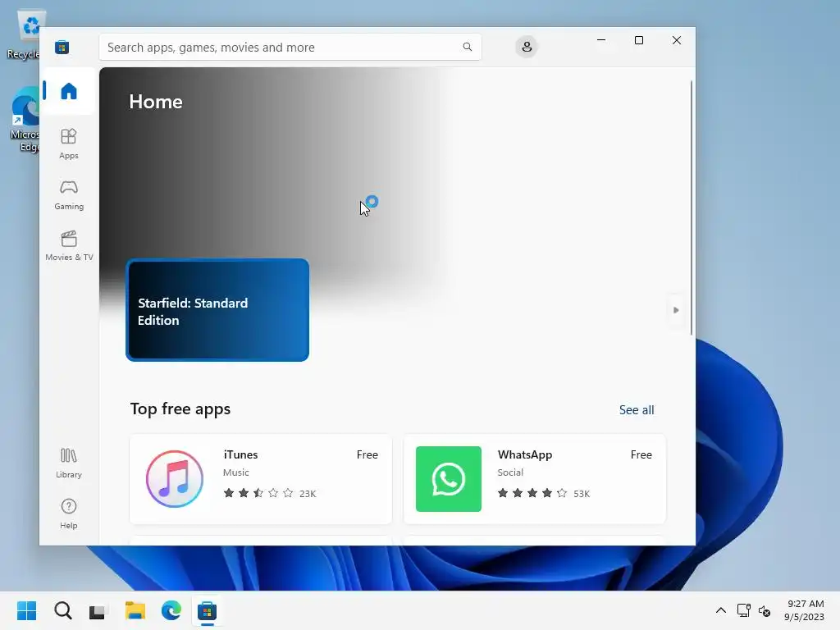Open Task View from the taskbar

98,610
